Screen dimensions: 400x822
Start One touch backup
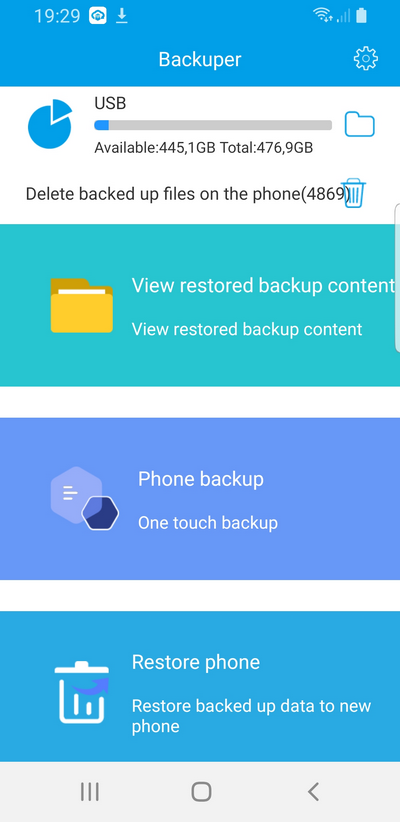coord(200,499)
